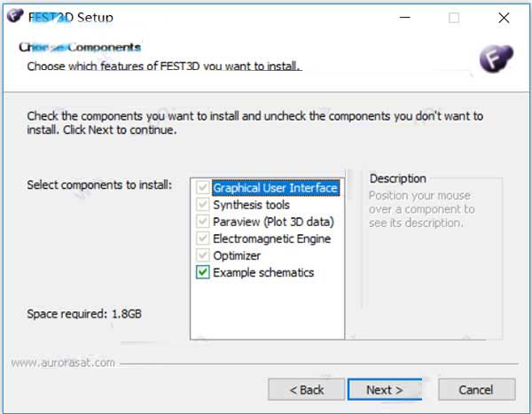532x414 pixels.
Task: Toggle the Electromagnetic Engine checkbox
Action: pos(203,238)
